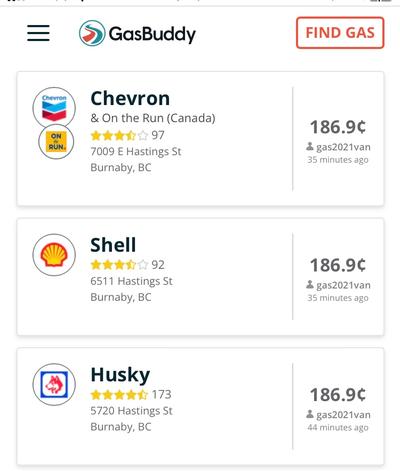Select the Shell 186.9¢ price
Screen dimensions: 400x471
click(x=338, y=265)
